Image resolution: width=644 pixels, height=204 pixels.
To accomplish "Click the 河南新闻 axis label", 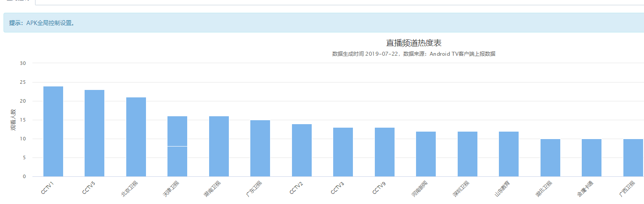I will coord(419,188).
